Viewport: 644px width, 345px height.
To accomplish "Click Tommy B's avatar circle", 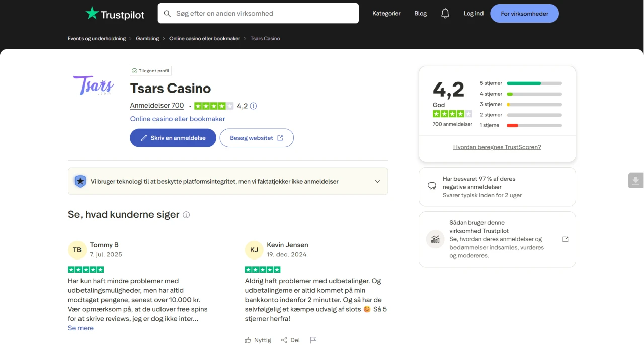I will click(77, 250).
